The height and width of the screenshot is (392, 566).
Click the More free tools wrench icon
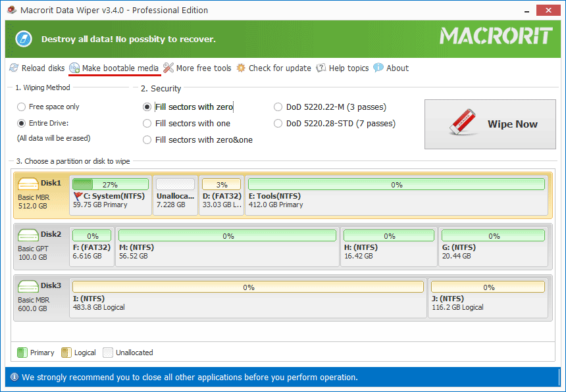point(168,68)
